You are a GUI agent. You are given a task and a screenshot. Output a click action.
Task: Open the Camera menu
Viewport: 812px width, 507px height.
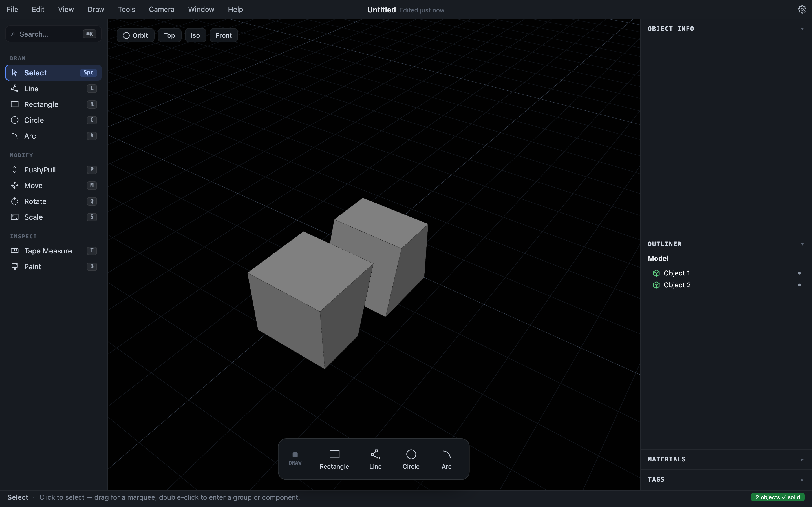162,9
